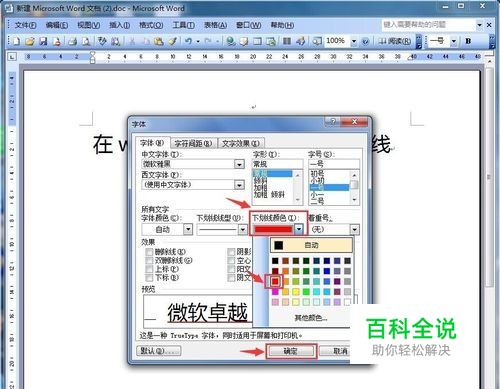The width and height of the screenshot is (500, 389).
Task: Click the Paste clipboard icon
Action: click(x=159, y=41)
